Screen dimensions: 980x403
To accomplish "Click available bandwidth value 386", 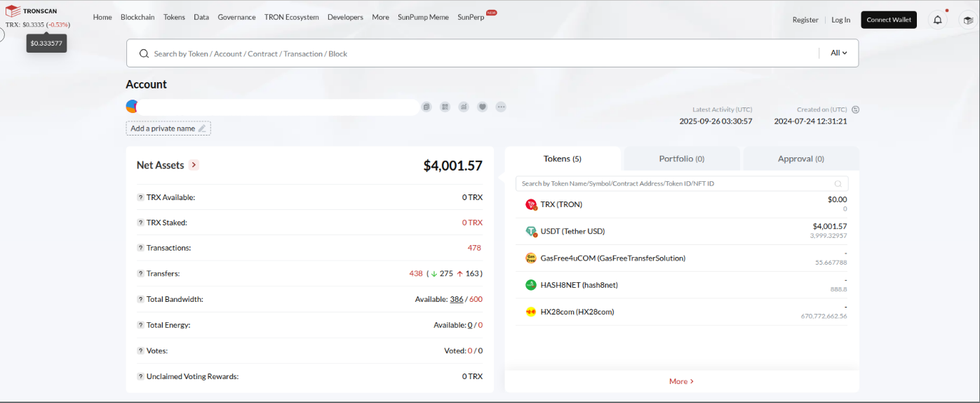I will tap(456, 299).
